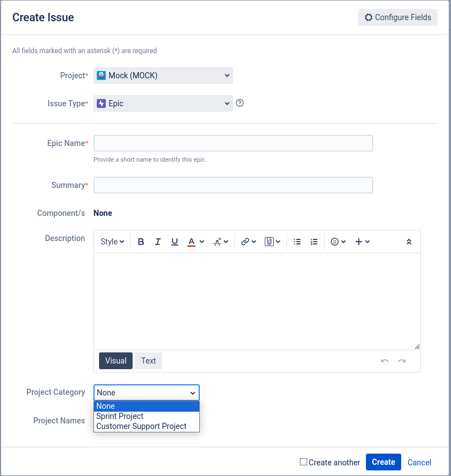The height and width of the screenshot is (476, 451).
Task: Click inside the Description text area
Action: 257,301
